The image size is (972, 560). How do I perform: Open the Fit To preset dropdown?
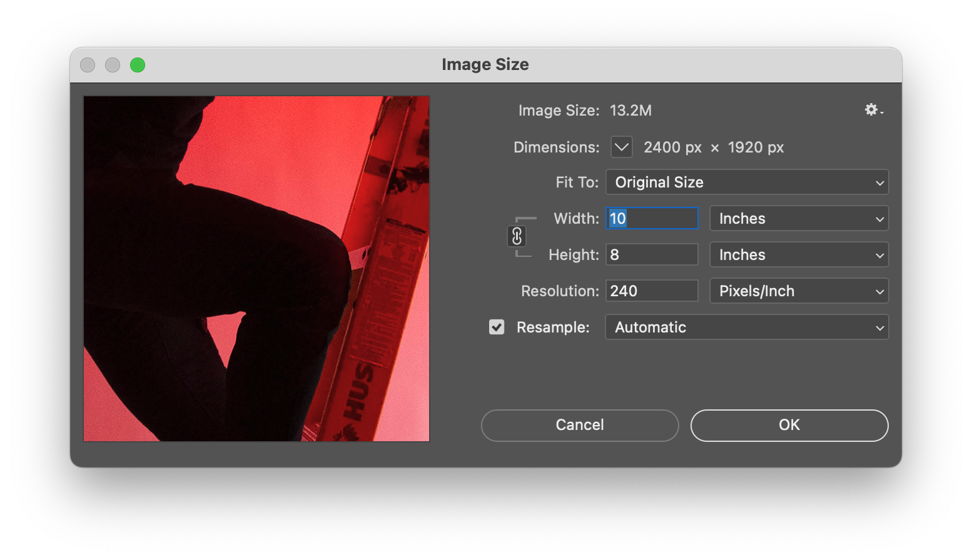pyautogui.click(x=747, y=182)
